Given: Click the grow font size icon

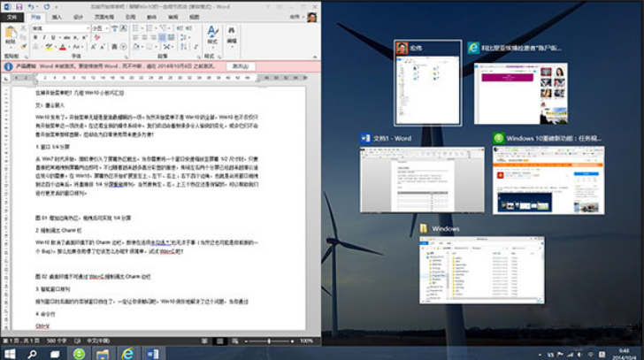Looking at the screenshot, I should click(94, 47).
